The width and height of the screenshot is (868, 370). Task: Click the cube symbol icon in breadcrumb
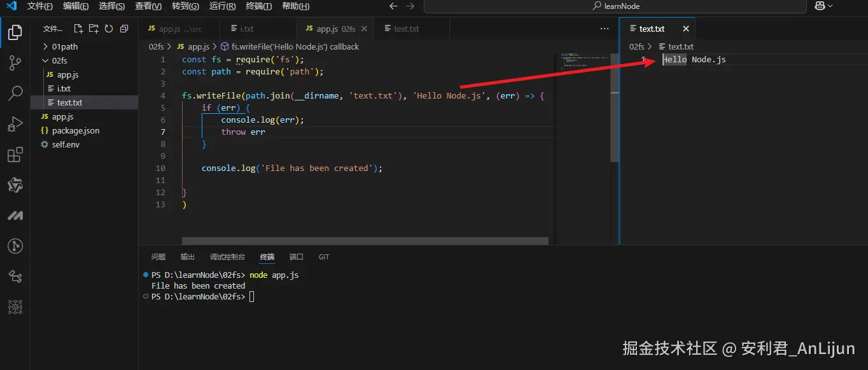coord(224,46)
